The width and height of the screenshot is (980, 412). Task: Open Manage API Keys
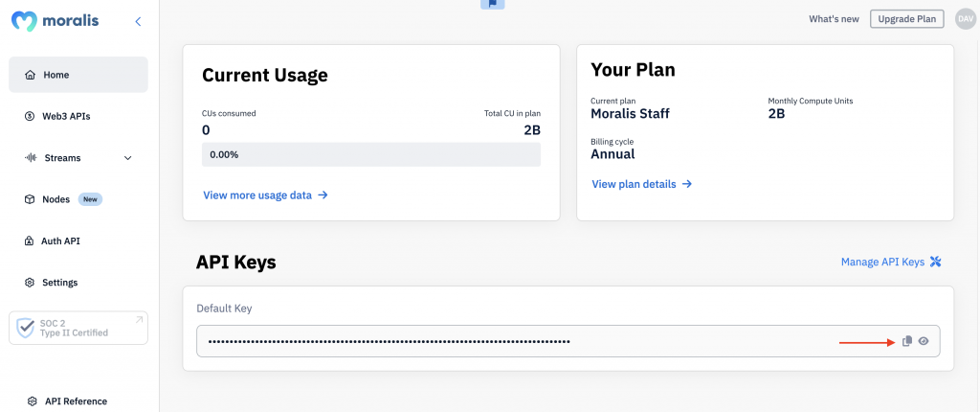coord(891,262)
